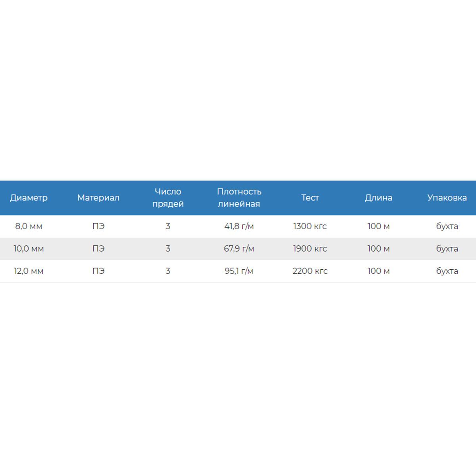The width and height of the screenshot is (476, 476).
Task: Click ПЭ material in 8,0 мм row
Action: pos(98,226)
